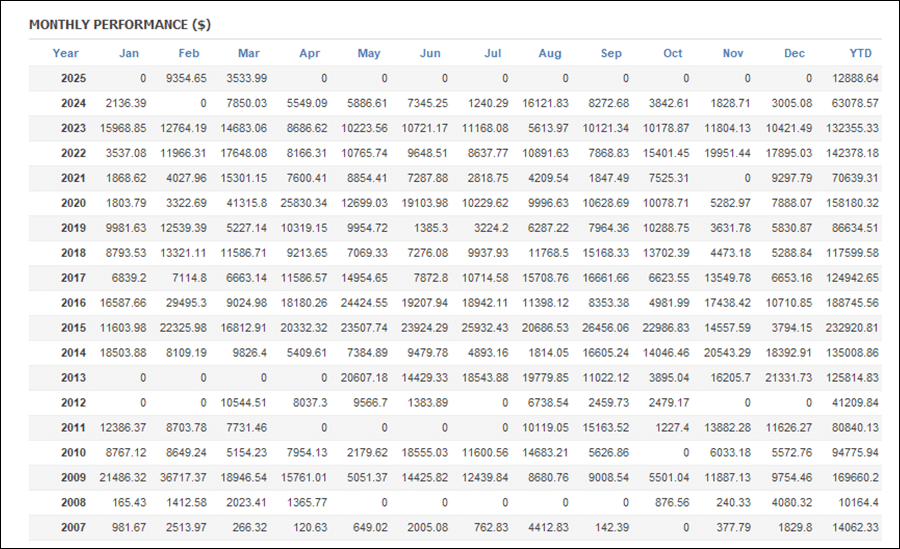Select the 2007 year row label

point(73,528)
